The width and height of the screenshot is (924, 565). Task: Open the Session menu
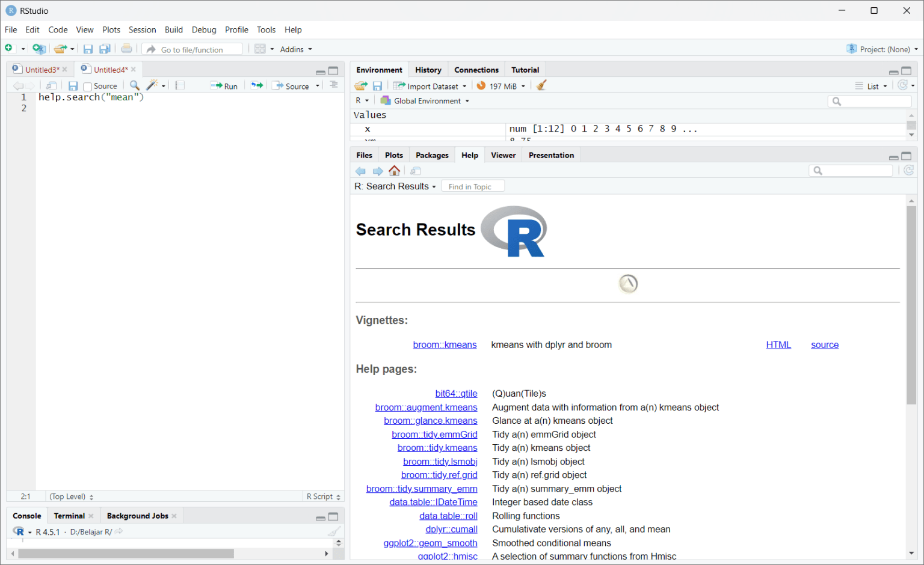142,29
